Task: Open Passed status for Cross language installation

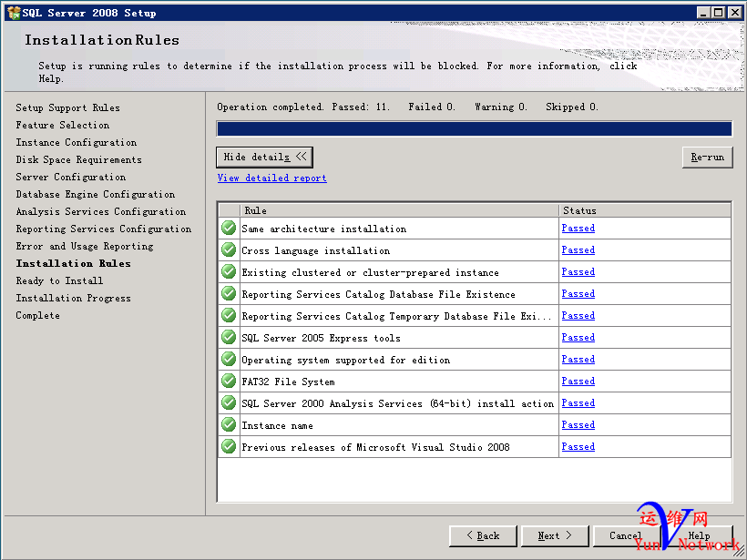Action: tap(578, 250)
